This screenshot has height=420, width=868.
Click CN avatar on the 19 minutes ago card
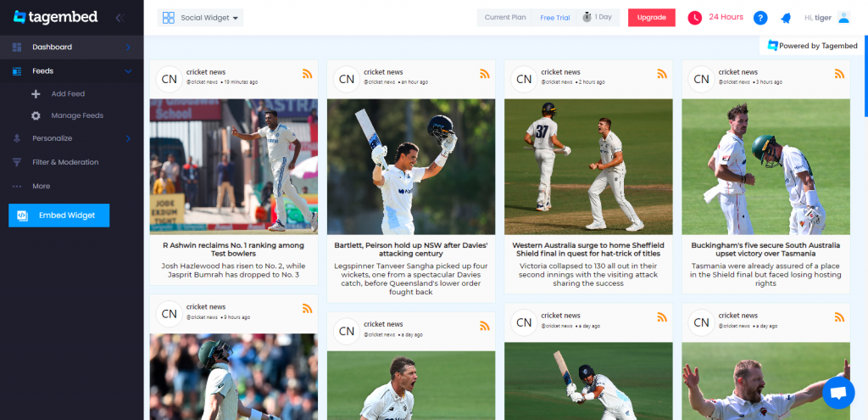click(170, 79)
